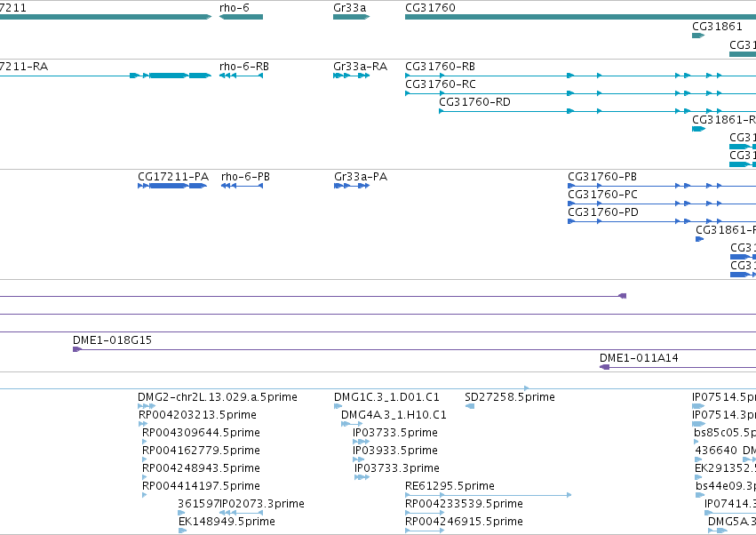Click the CG31760 gene bar
This screenshot has height=535, width=756.
[580, 17]
